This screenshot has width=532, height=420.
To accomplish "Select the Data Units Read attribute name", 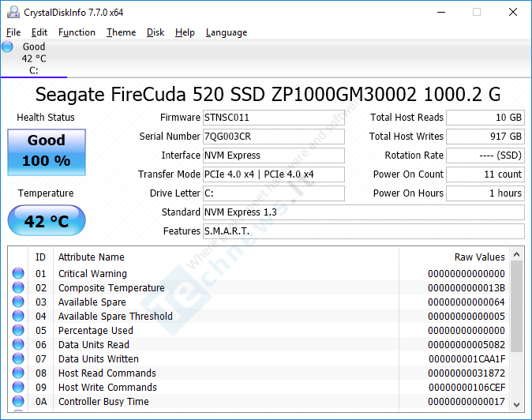I will pos(94,345).
